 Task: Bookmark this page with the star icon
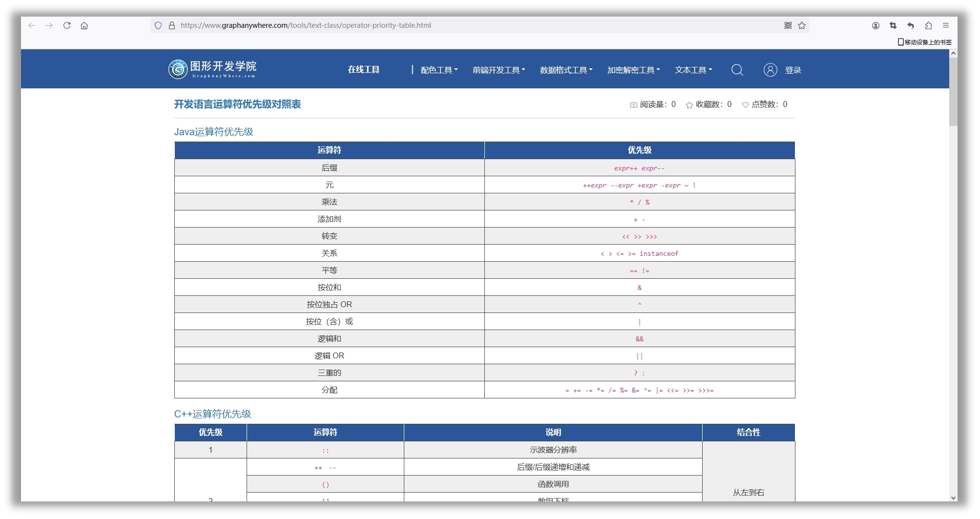tap(802, 25)
